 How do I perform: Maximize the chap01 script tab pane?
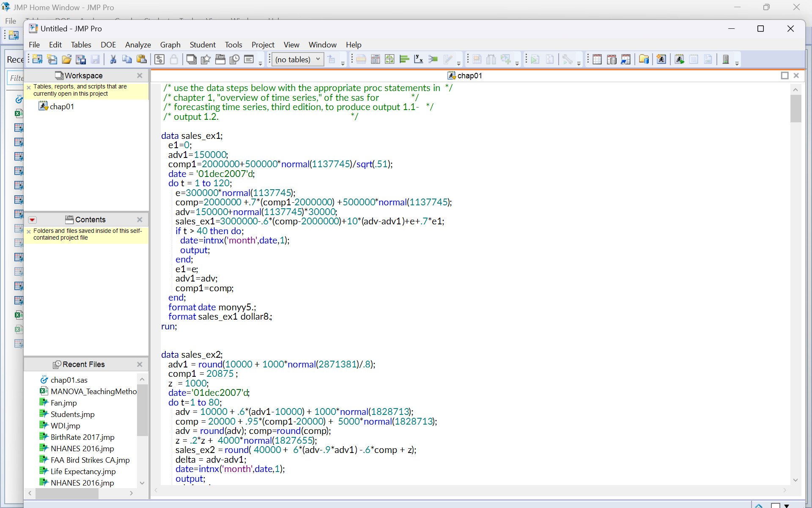[x=785, y=75]
